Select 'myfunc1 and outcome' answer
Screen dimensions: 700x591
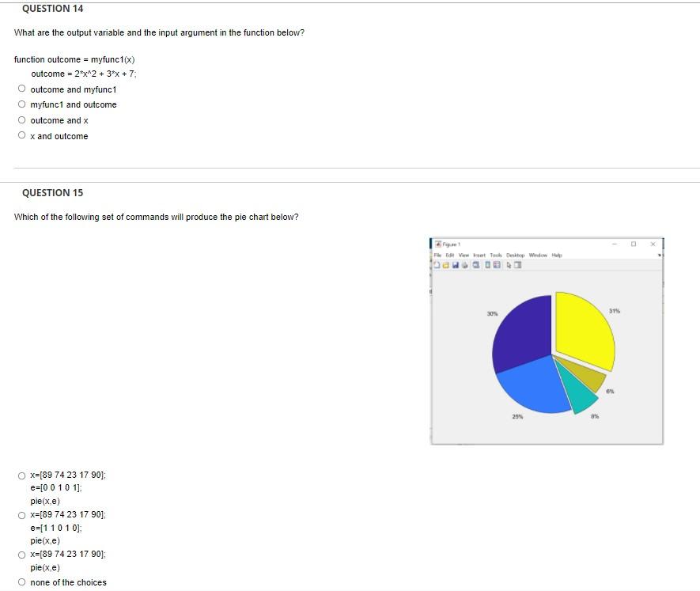click(22, 104)
